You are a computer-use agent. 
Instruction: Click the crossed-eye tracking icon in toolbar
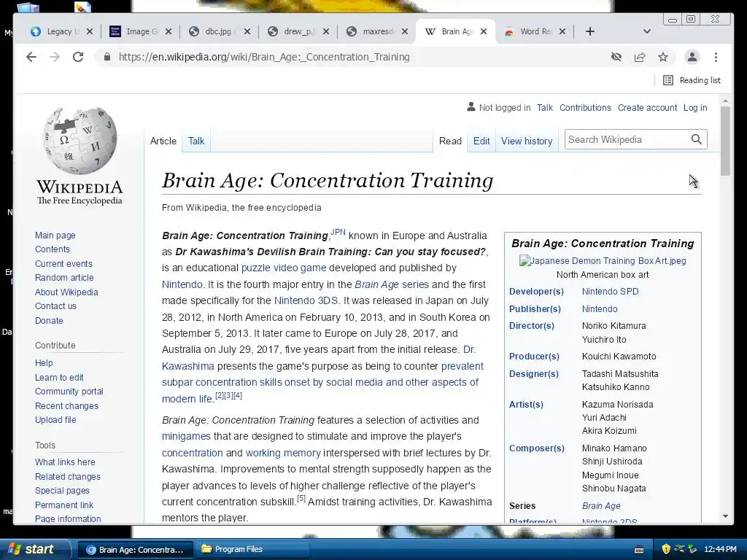click(616, 57)
